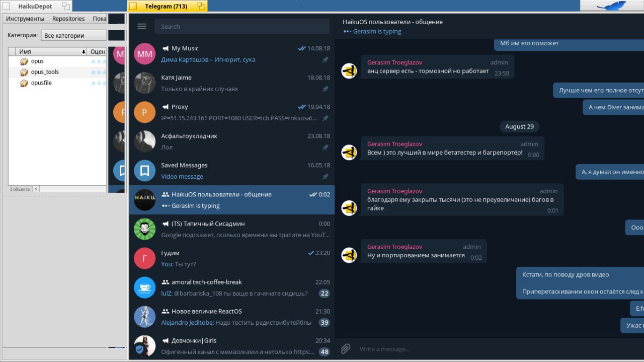Image resolution: width=644 pixels, height=362 pixels.
Task: Click the message Ну и портированием занимается
Action: coord(416,255)
